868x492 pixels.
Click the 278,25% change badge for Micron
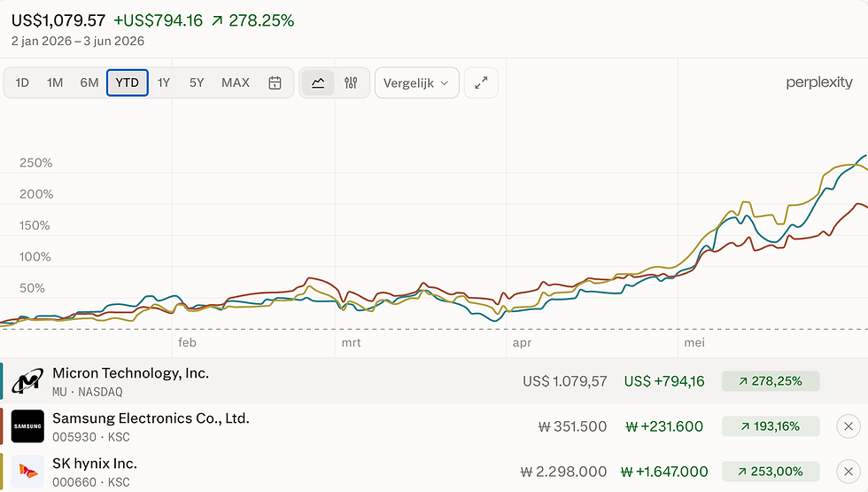coord(771,381)
